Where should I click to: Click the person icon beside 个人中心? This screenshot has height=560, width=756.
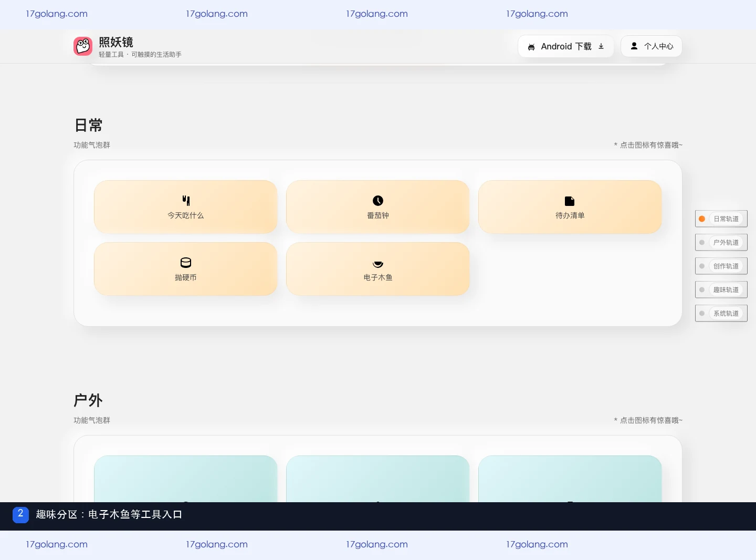point(634,46)
